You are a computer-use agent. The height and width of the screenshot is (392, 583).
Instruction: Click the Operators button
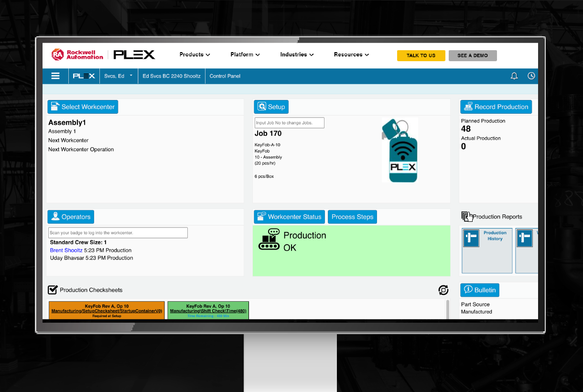tap(71, 217)
